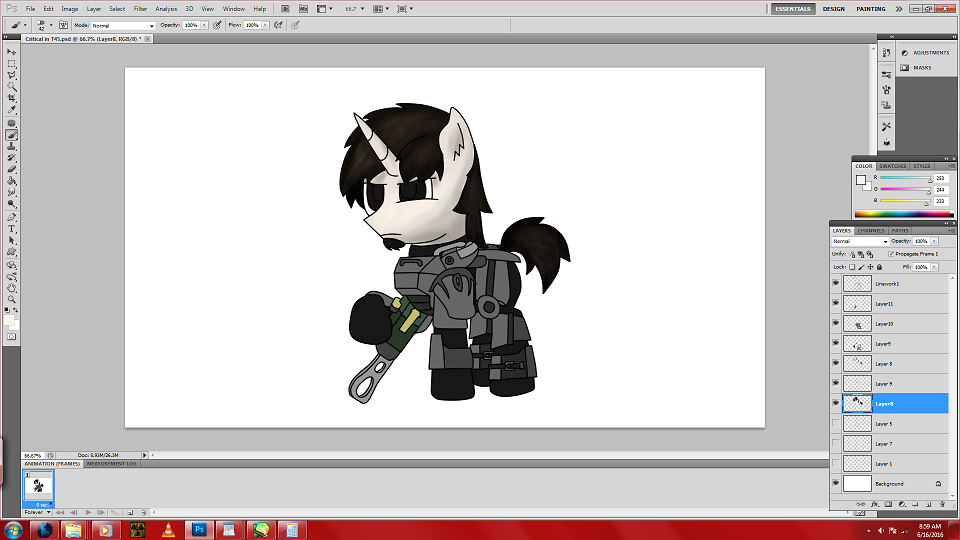Select the Spot Healing Brush tool
The width and height of the screenshot is (960, 540).
pos(12,124)
